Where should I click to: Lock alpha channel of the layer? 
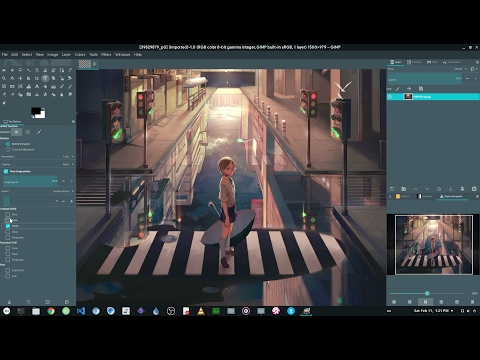coord(421,89)
